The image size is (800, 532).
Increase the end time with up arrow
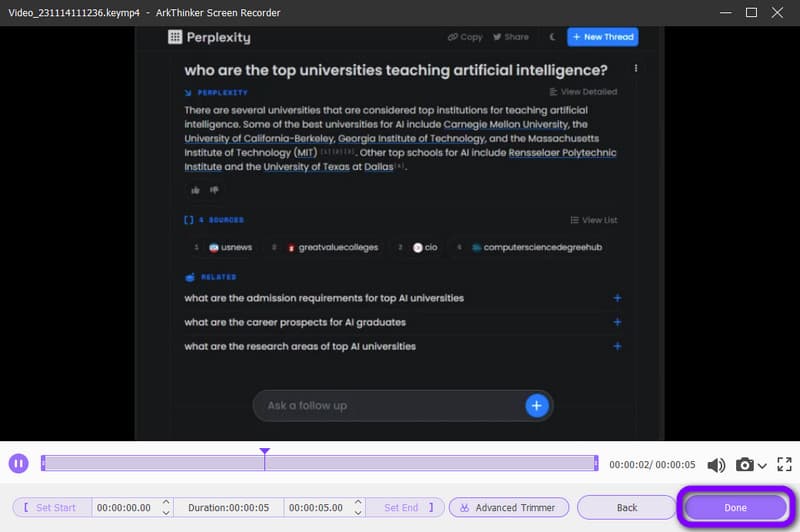[x=358, y=502]
